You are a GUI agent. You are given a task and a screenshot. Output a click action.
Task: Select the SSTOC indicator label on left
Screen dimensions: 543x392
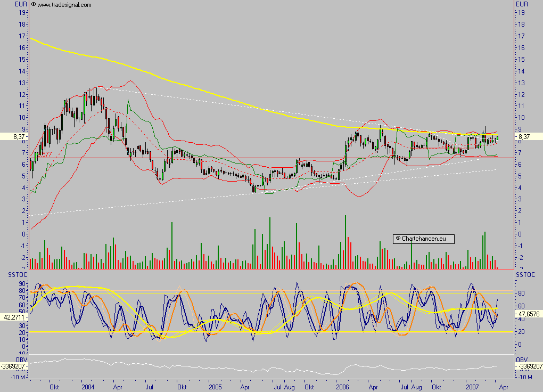click(x=18, y=274)
